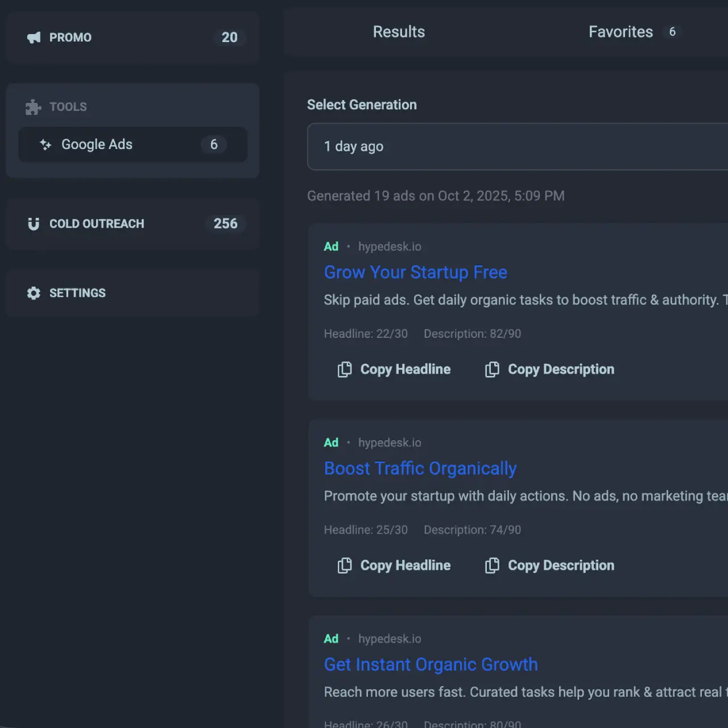Viewport: 728px width, 728px height.
Task: Select Google Ads under Tools
Action: 97,144
